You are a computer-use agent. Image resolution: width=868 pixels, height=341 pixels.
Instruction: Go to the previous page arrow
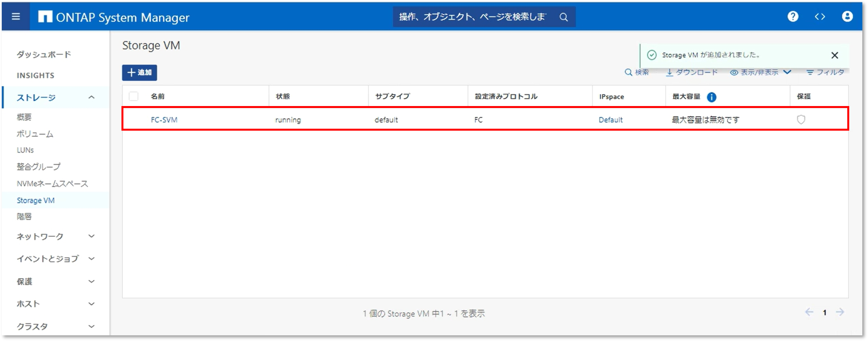pyautogui.click(x=809, y=312)
